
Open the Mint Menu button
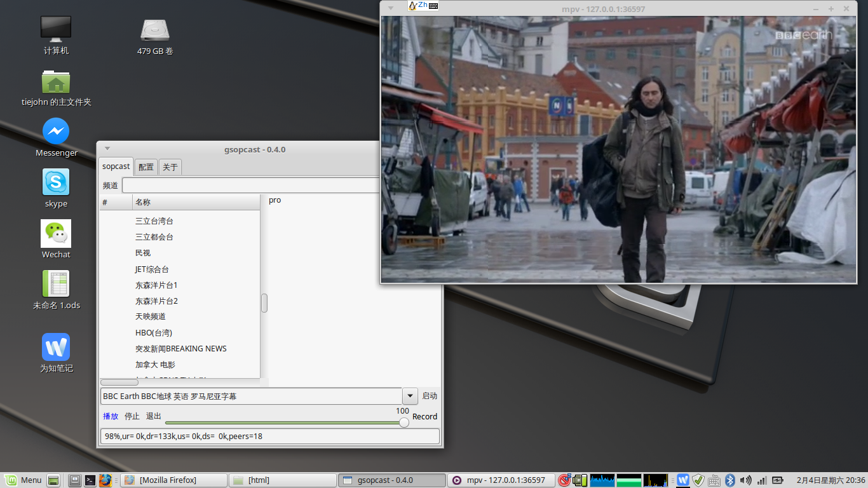[23, 480]
